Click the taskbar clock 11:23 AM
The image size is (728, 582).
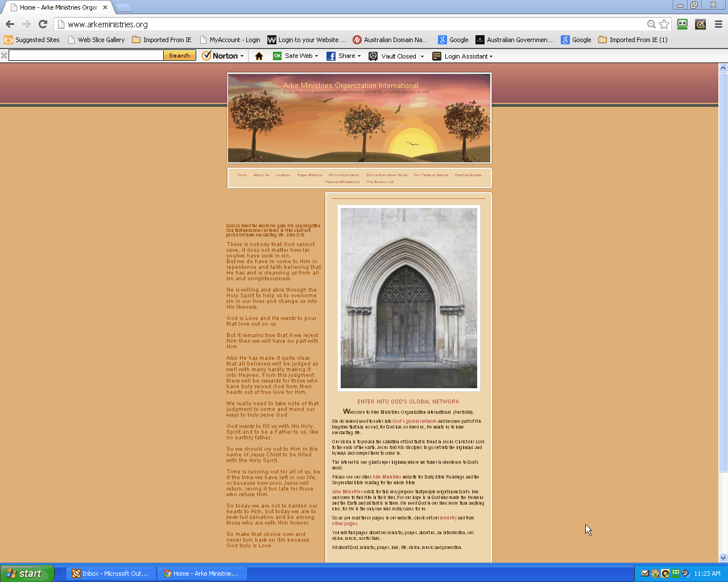707,573
